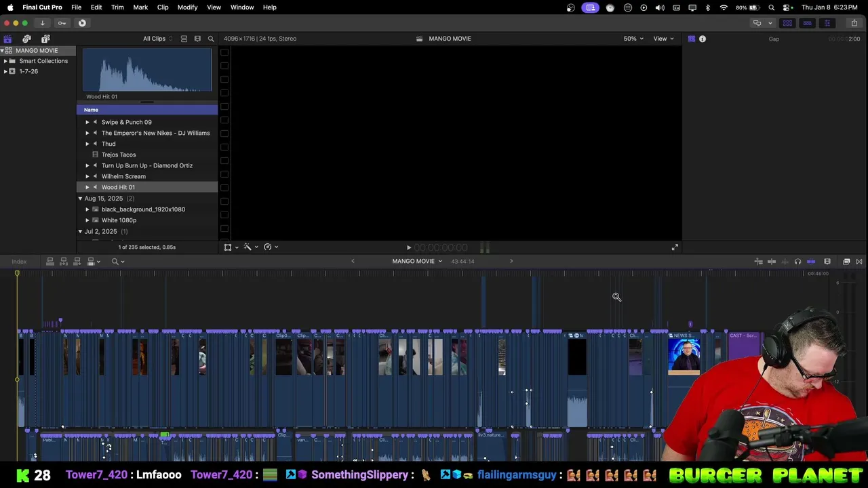This screenshot has width=868, height=488.
Task: Open the Import Media arrow button
Action: (x=42, y=23)
